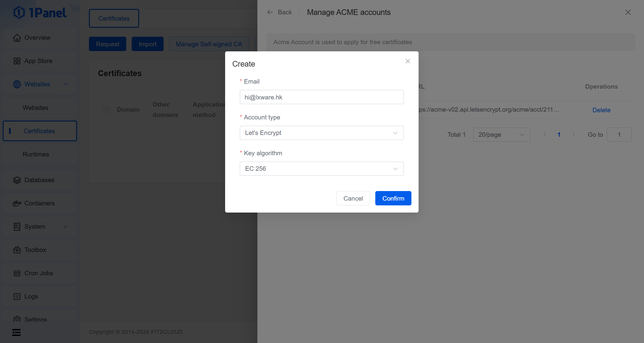Open the Runtimes menu item

click(x=36, y=155)
